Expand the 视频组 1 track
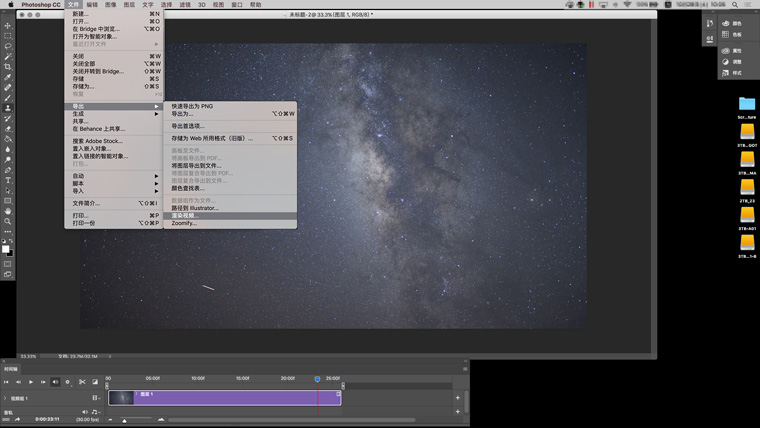 (x=5, y=398)
